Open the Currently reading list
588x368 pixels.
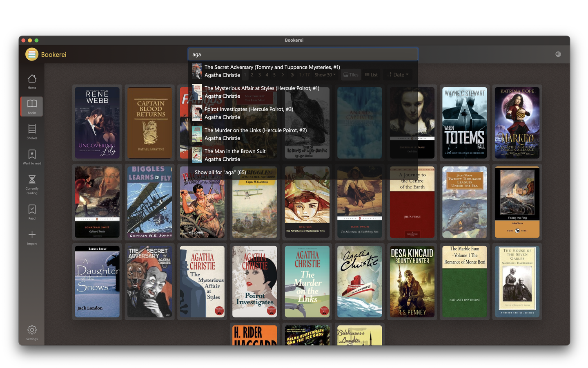tap(32, 184)
